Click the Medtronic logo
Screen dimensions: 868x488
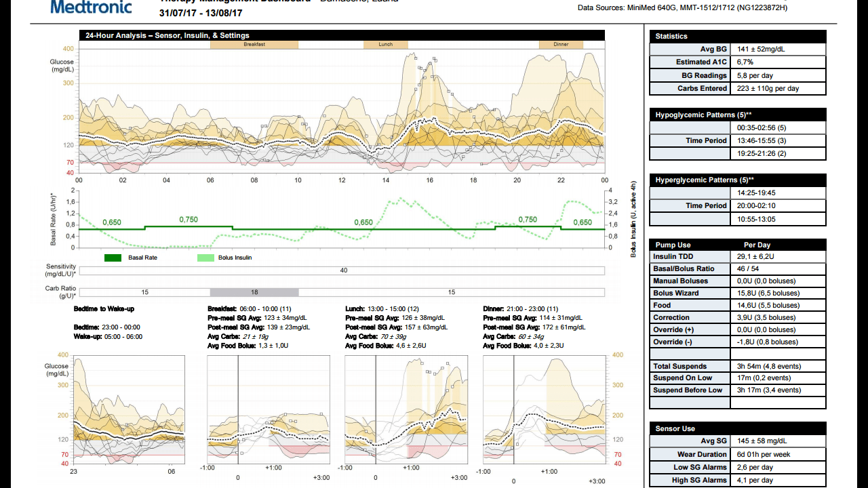pos(92,7)
